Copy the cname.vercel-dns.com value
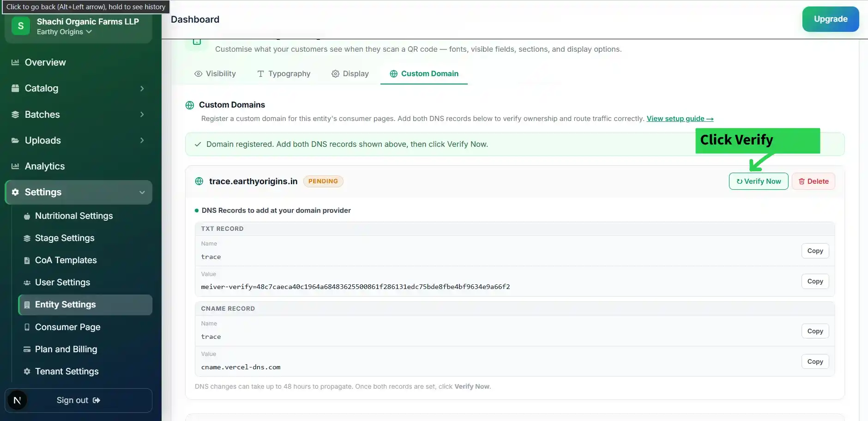868x421 pixels. [x=815, y=362]
